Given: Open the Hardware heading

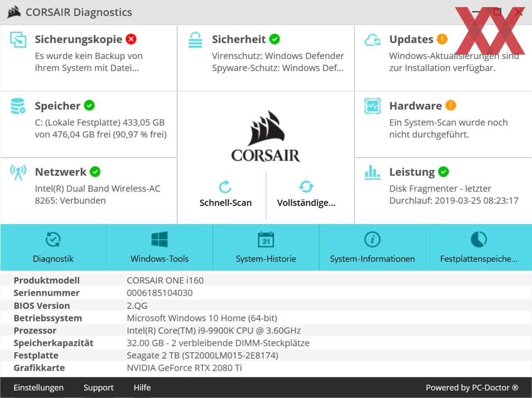Looking at the screenshot, I should click(x=415, y=106).
